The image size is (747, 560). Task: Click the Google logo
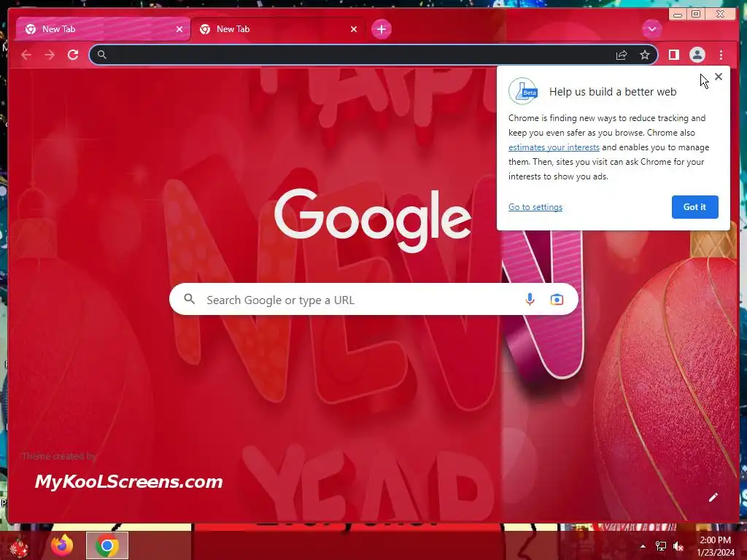pos(373,219)
